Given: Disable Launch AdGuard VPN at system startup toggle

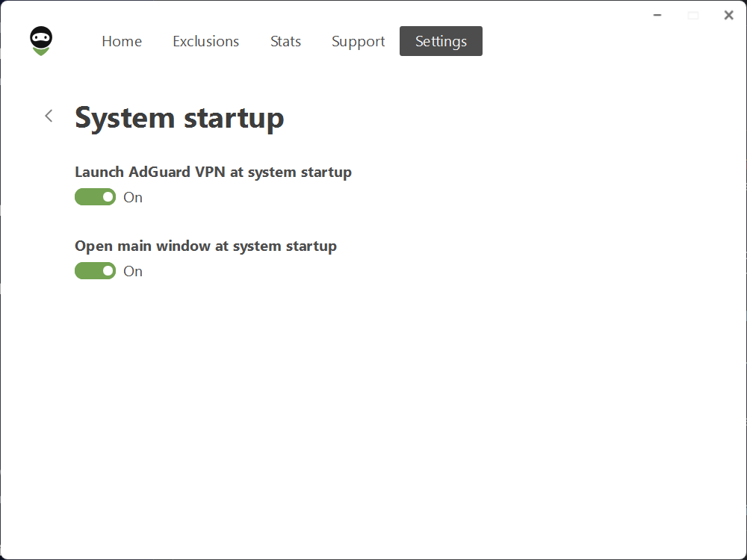Looking at the screenshot, I should (96, 196).
